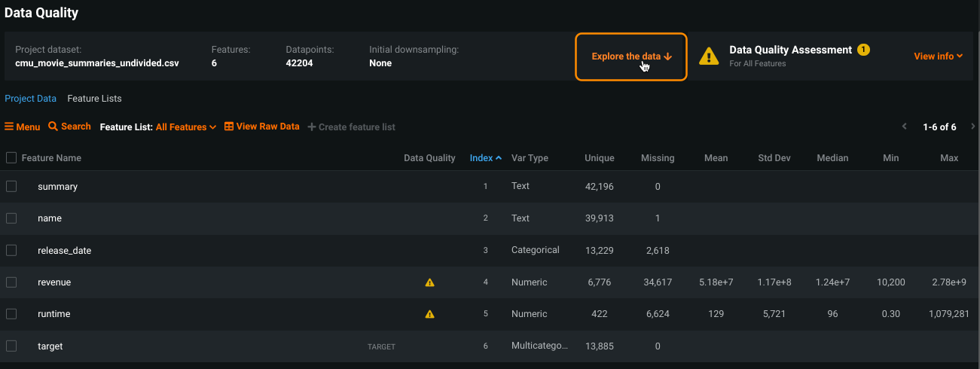Open the All Features list dropdown
The width and height of the screenshot is (980, 369).
coord(186,127)
